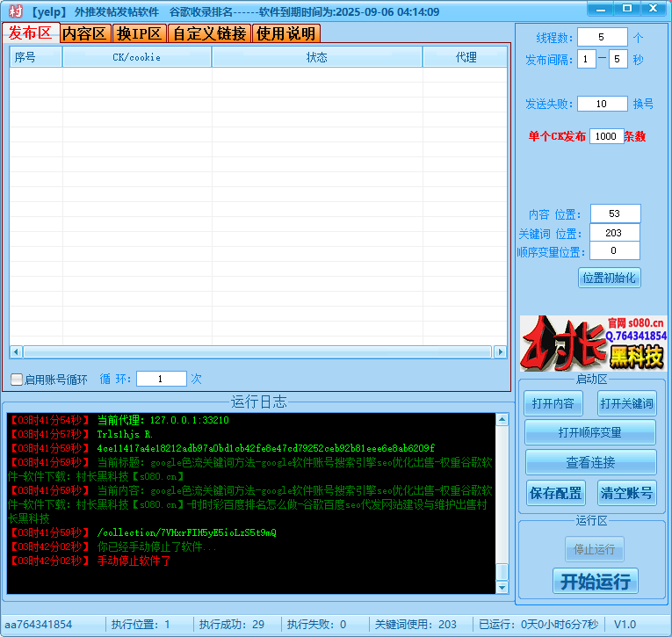
Task: Click the aa764341854 status bar entry
Action: (39, 625)
